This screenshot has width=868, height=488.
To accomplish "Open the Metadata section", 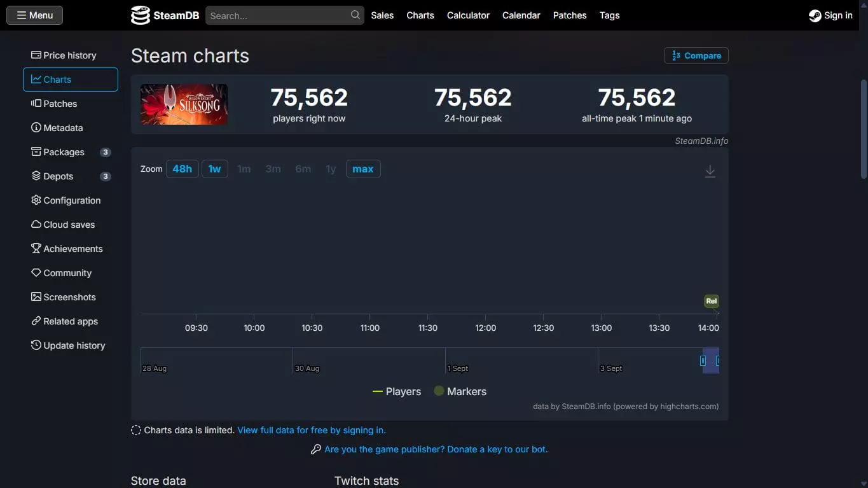I will pyautogui.click(x=71, y=128).
